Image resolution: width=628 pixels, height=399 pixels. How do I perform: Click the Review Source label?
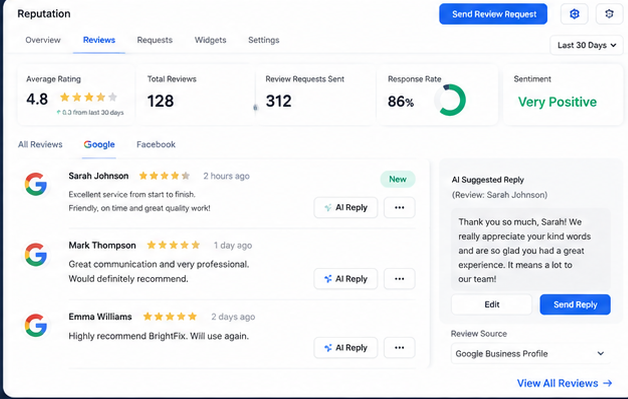[479, 334]
